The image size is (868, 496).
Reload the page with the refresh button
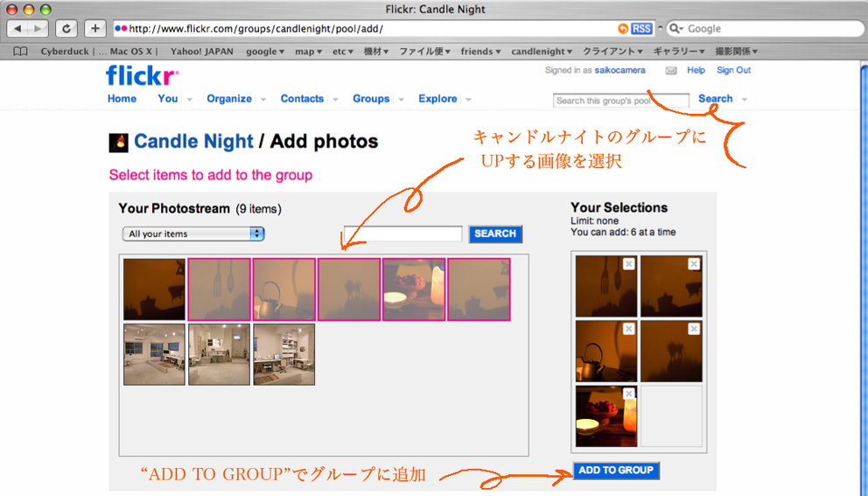click(66, 29)
